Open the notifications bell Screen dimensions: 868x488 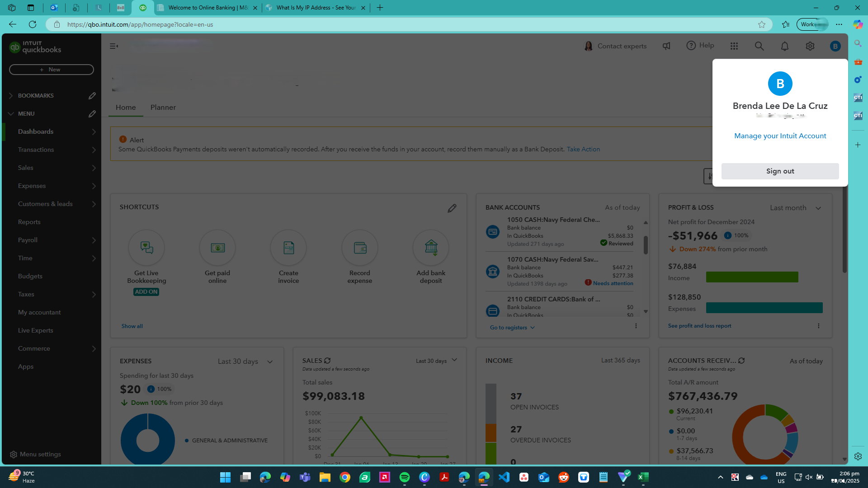[x=785, y=46]
